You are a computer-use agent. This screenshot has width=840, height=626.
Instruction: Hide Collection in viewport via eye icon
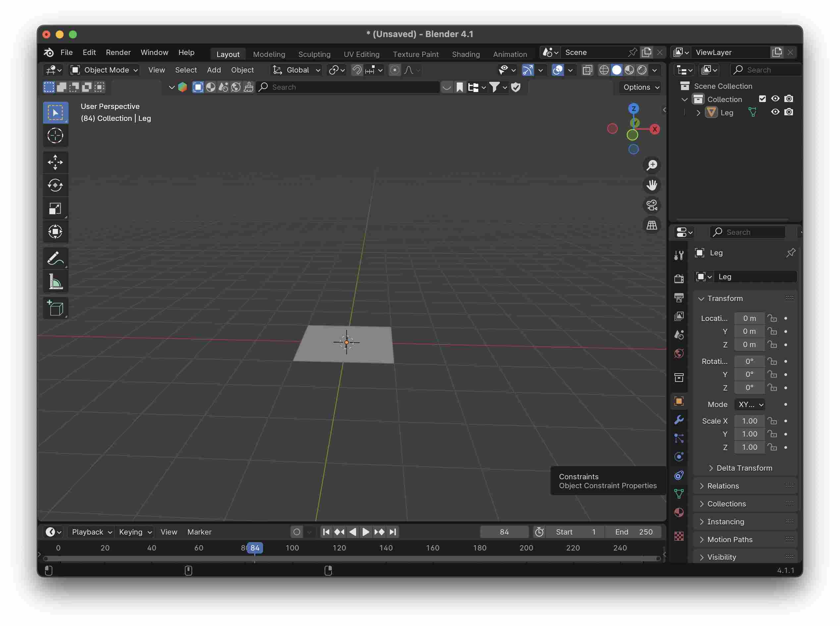pyautogui.click(x=775, y=99)
